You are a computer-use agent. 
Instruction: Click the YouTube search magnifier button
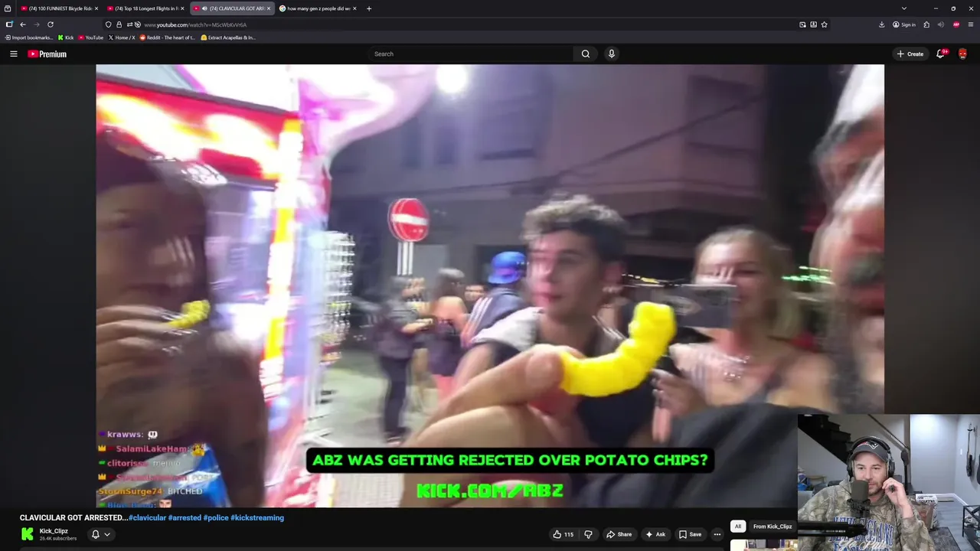point(586,54)
